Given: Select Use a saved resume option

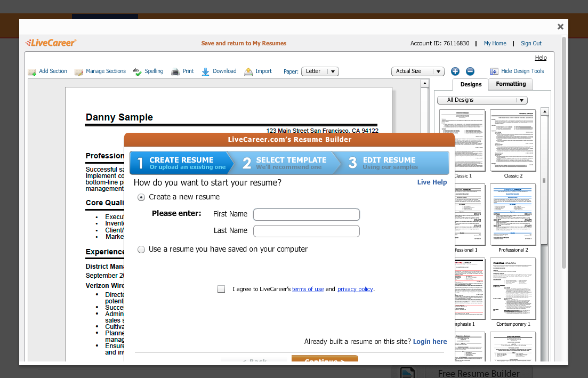Looking at the screenshot, I should pyautogui.click(x=141, y=250).
